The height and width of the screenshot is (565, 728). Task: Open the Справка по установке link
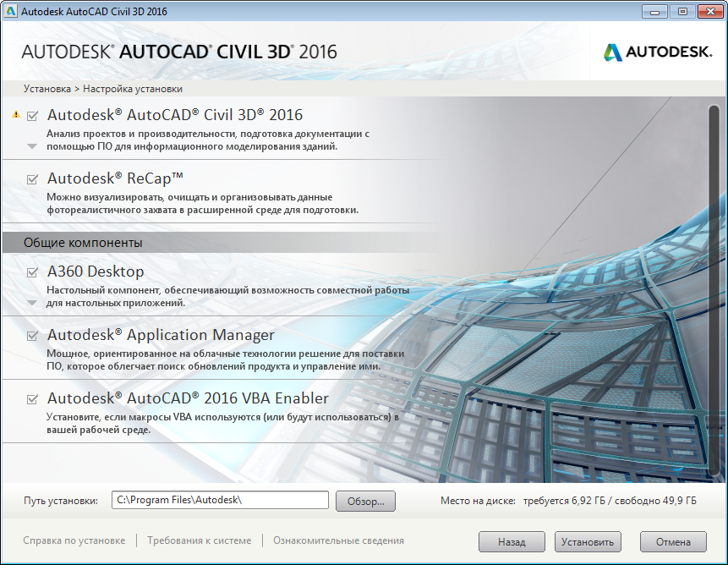coord(74,540)
